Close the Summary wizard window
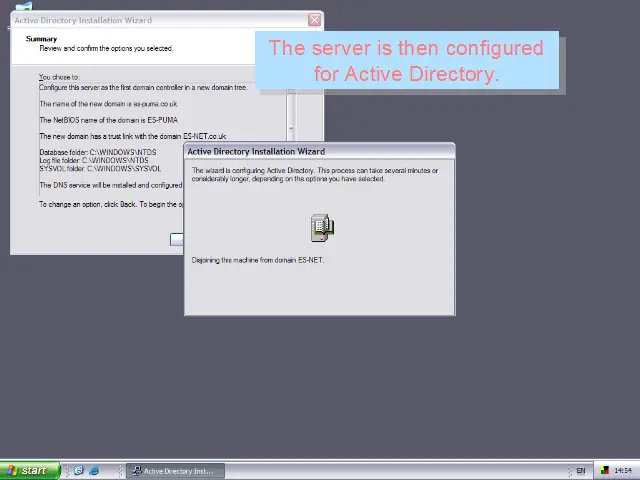The image size is (640, 480). click(x=314, y=20)
